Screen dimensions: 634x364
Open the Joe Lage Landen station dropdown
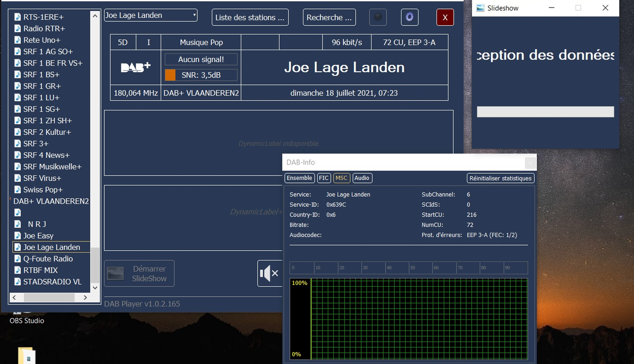(x=151, y=15)
